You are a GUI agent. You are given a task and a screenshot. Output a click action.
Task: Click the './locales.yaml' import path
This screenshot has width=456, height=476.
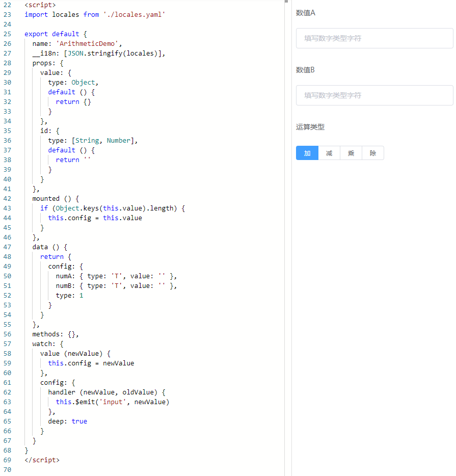(134, 15)
